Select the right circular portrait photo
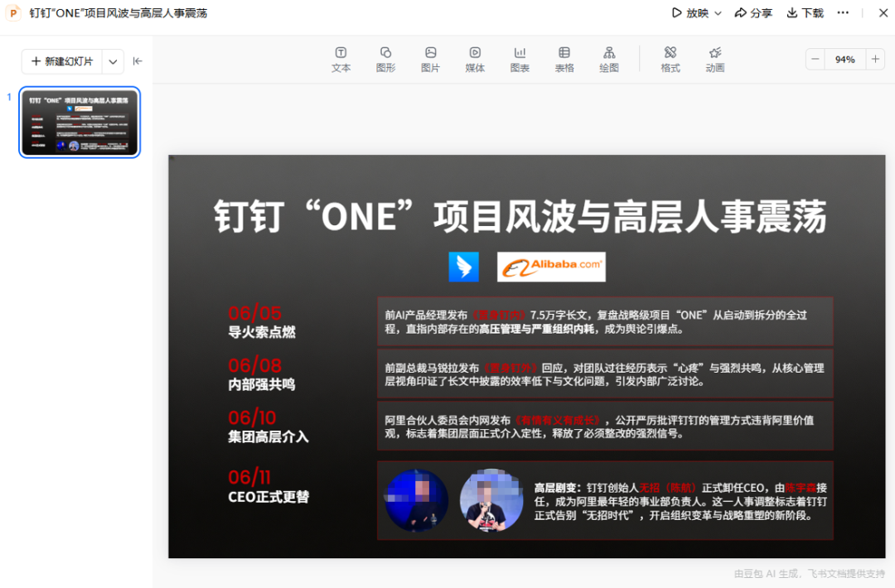 [x=491, y=501]
